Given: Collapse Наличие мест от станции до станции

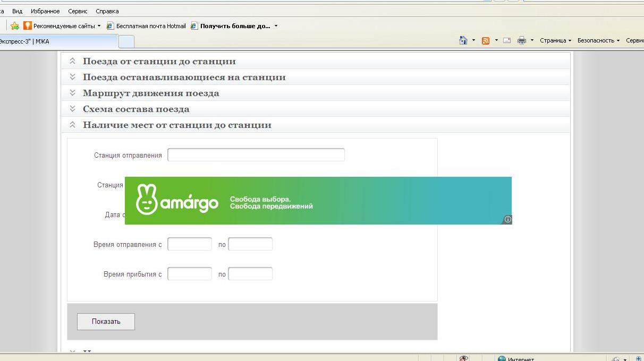Looking at the screenshot, I should 316,125.
